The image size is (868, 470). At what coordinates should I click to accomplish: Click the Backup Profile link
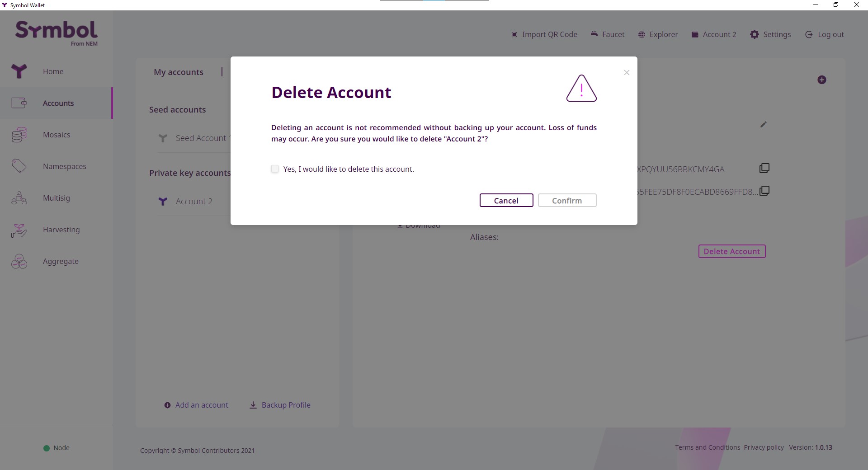(x=280, y=405)
